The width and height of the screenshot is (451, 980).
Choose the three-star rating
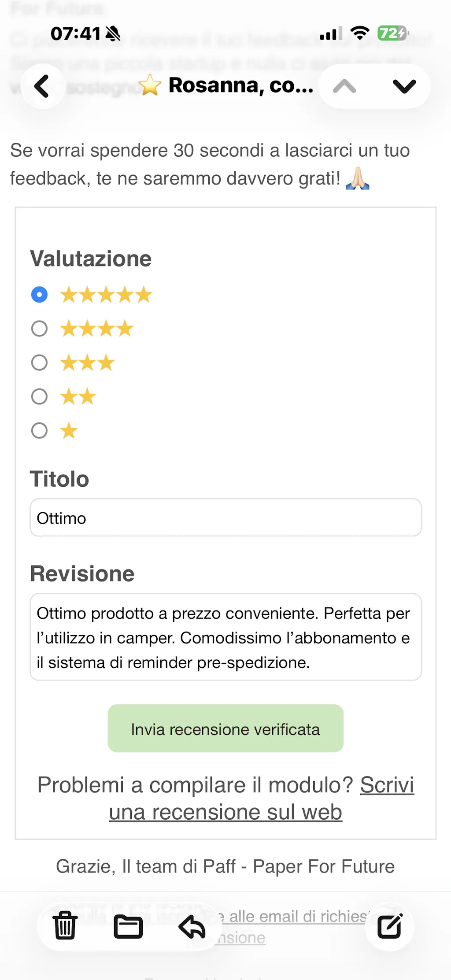click(x=40, y=362)
